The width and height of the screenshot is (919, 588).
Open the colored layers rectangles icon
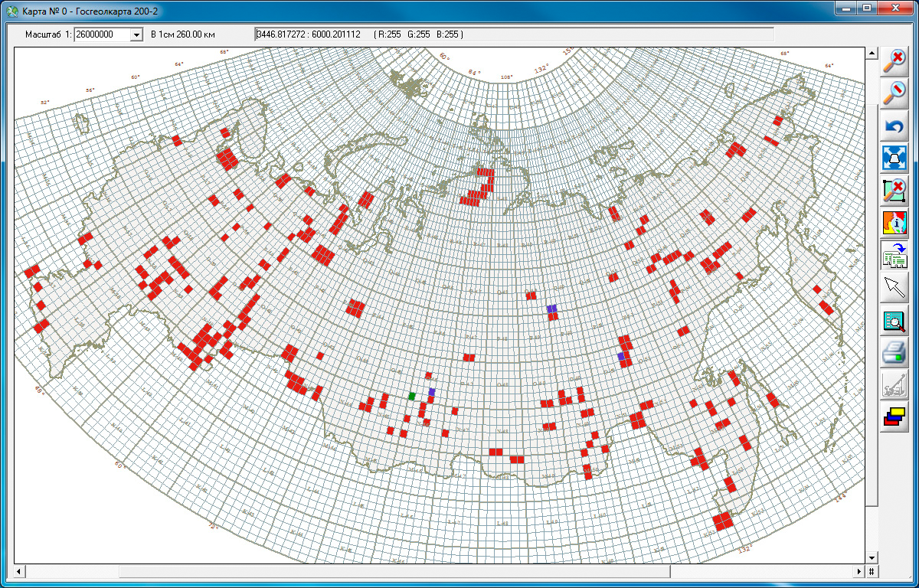[x=894, y=417]
